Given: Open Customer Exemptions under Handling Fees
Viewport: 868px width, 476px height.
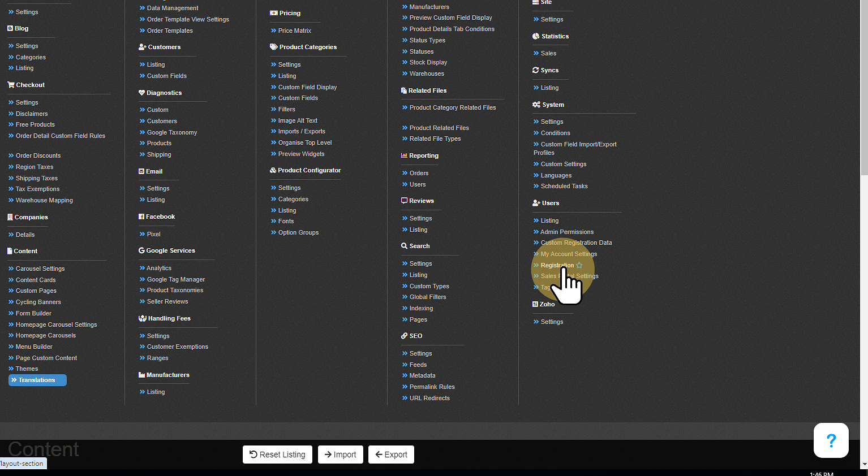Looking at the screenshot, I should pos(178,347).
